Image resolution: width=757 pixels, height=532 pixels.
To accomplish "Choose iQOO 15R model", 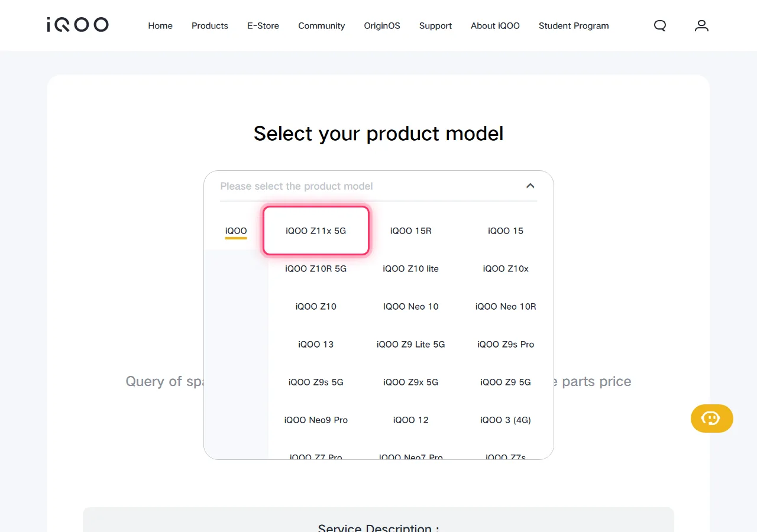I will coord(411,231).
